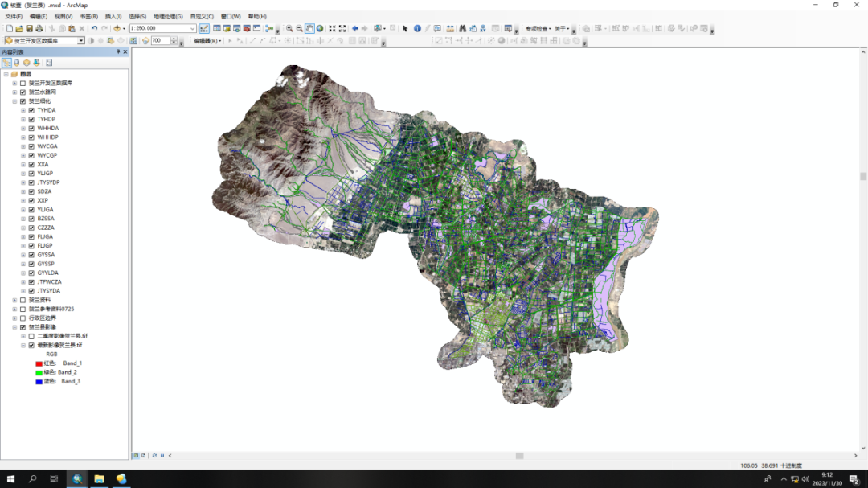Activate the Identify tool

click(x=417, y=28)
